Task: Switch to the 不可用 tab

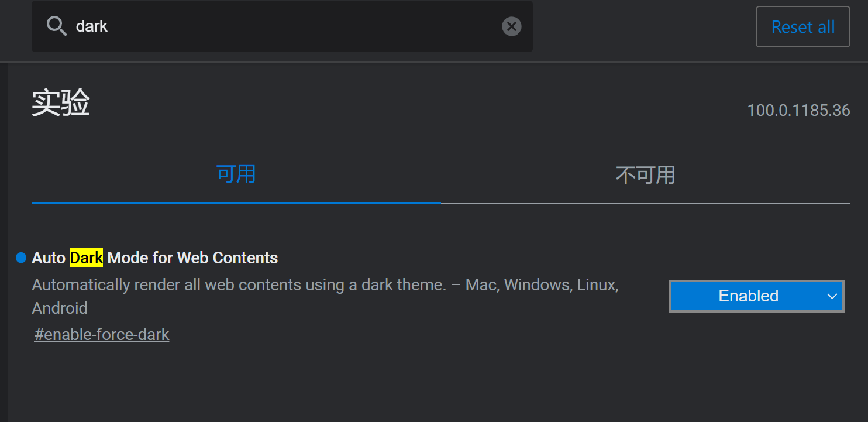Action: 645,174
